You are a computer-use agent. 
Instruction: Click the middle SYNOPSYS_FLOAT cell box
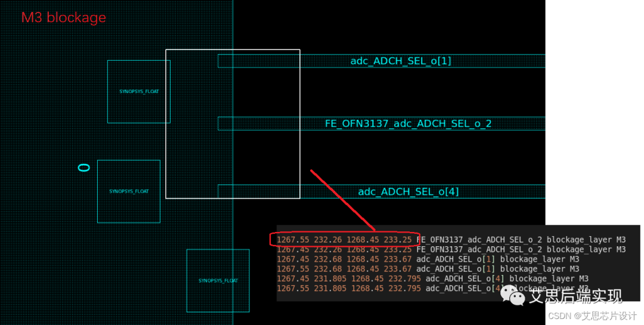pyautogui.click(x=129, y=191)
